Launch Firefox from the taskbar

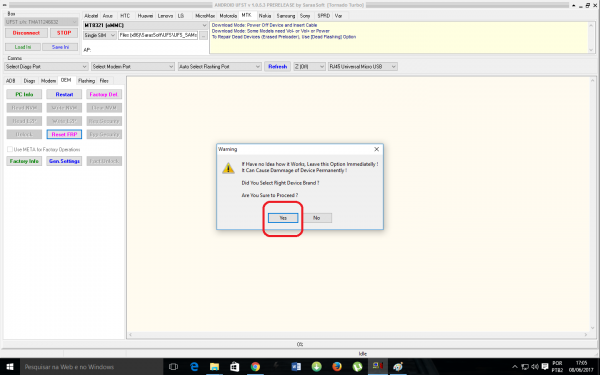point(337,367)
